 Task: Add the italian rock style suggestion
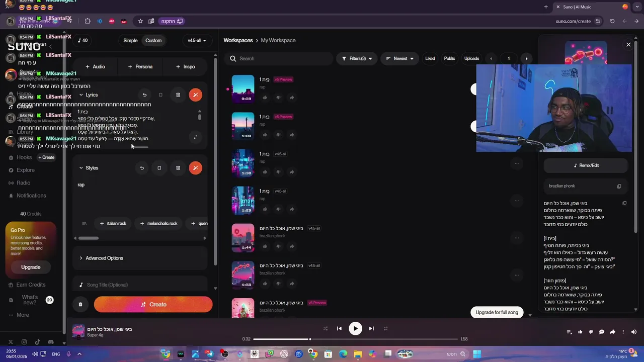pyautogui.click(x=113, y=223)
